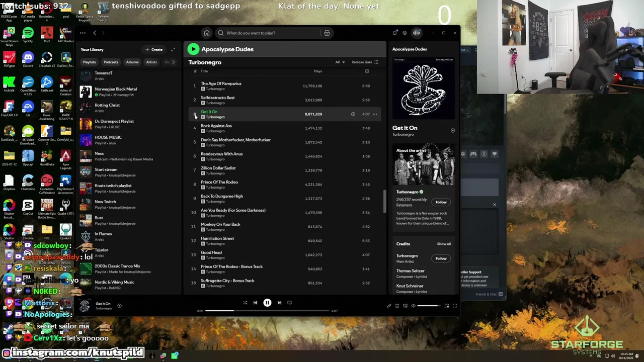The image size is (644, 362).
Task: Open the Spotify three-dot app menu
Action: [x=83, y=33]
